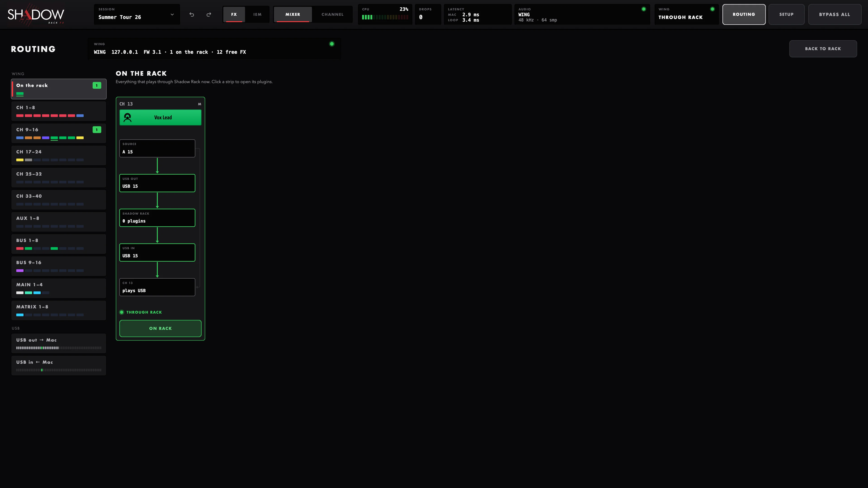The height and width of the screenshot is (488, 868).
Task: Select BUS 1–8 in the sidebar
Action: [59, 244]
